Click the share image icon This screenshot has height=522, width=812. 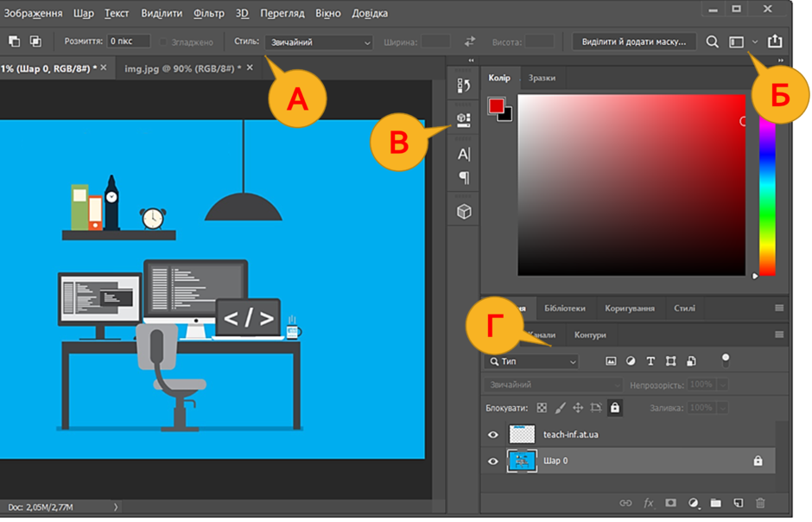[775, 41]
